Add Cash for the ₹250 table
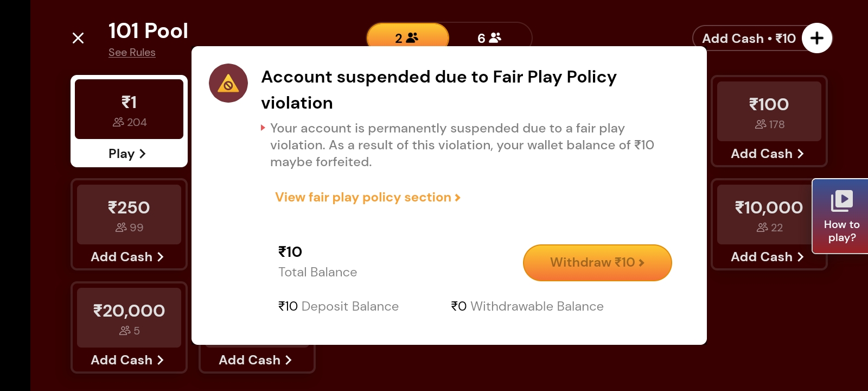The image size is (868, 391). 127,257
